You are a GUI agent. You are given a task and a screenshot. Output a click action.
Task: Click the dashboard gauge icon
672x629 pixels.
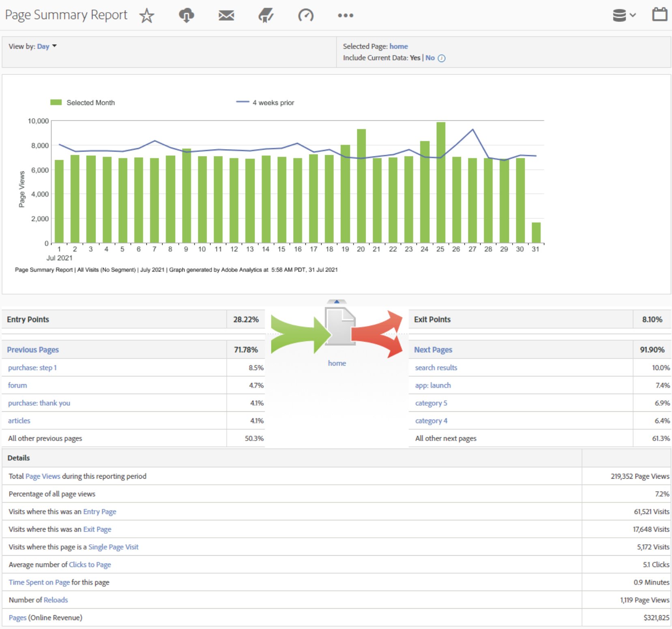point(305,16)
